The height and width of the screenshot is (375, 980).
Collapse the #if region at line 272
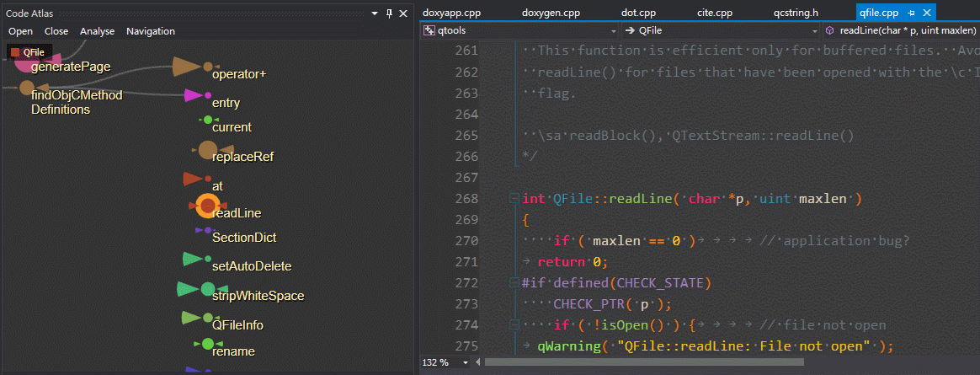(x=514, y=283)
